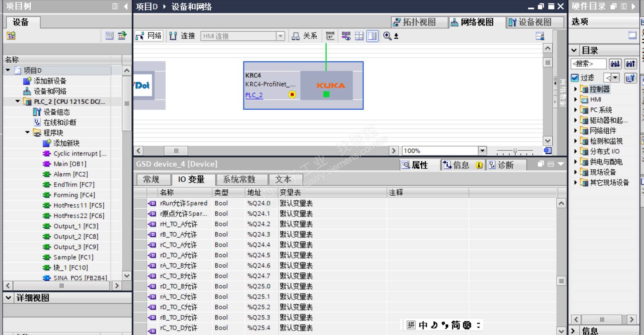Select Alarm [FC2] block in tree
This screenshot has height=335, width=644.
click(x=71, y=174)
